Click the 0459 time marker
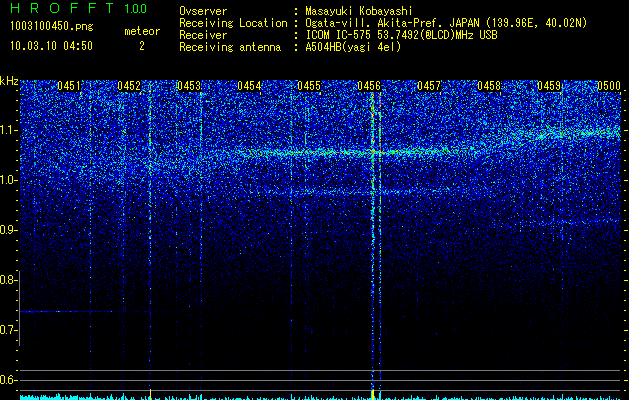Screen dimensions: 629x400 [549, 86]
